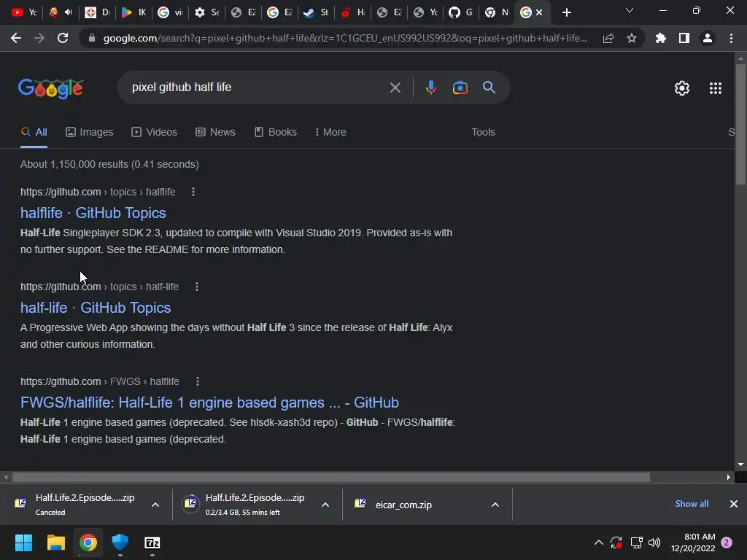Open Google quick settings gear

tap(682, 88)
